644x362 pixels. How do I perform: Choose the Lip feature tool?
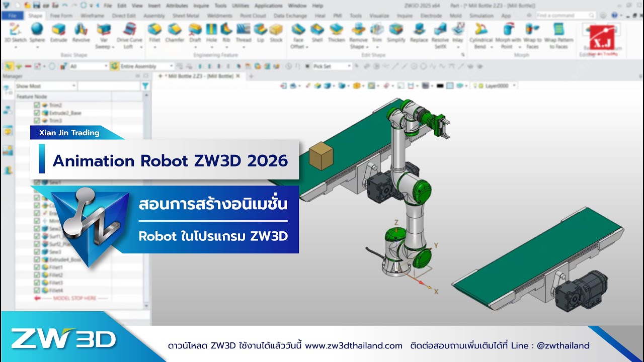coord(260,33)
